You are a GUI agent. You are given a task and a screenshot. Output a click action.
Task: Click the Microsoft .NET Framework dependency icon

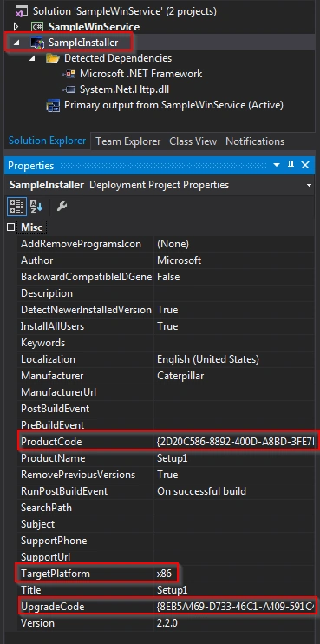[69, 74]
